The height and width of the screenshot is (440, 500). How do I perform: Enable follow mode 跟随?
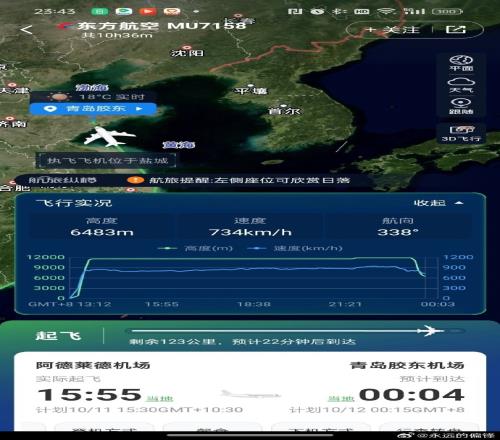461,106
